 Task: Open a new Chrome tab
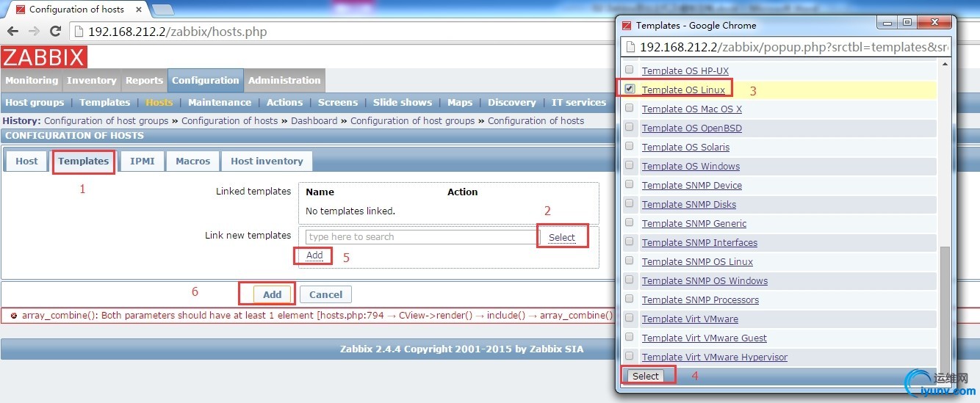coord(162,10)
